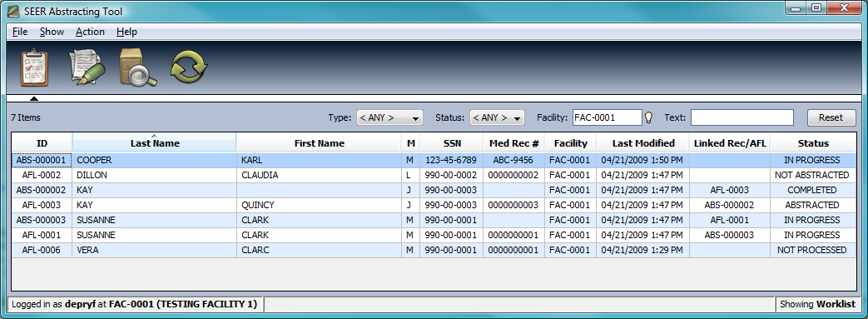This screenshot has height=319, width=868.
Task: Open the Help menu
Action: [x=126, y=32]
